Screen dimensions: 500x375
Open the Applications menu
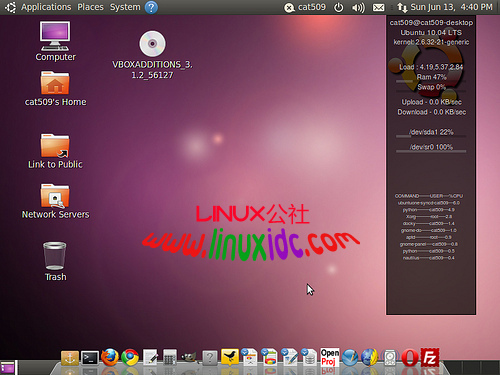(x=46, y=7)
